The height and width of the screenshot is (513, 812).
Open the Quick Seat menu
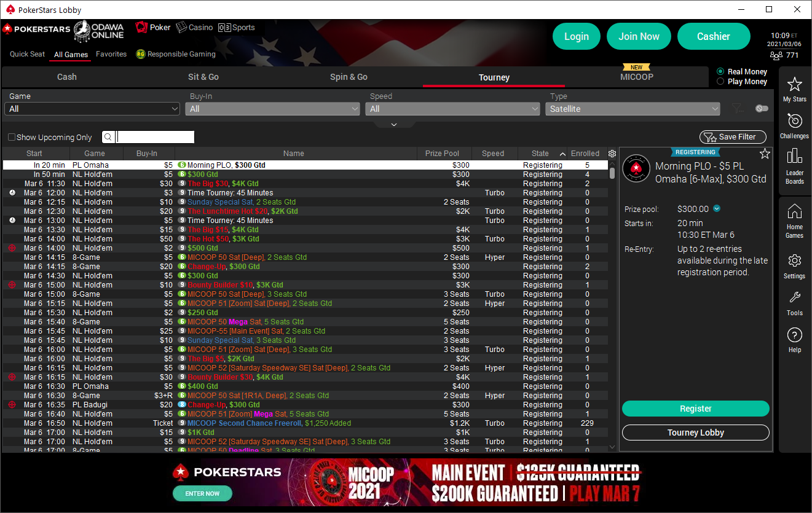[x=27, y=54]
